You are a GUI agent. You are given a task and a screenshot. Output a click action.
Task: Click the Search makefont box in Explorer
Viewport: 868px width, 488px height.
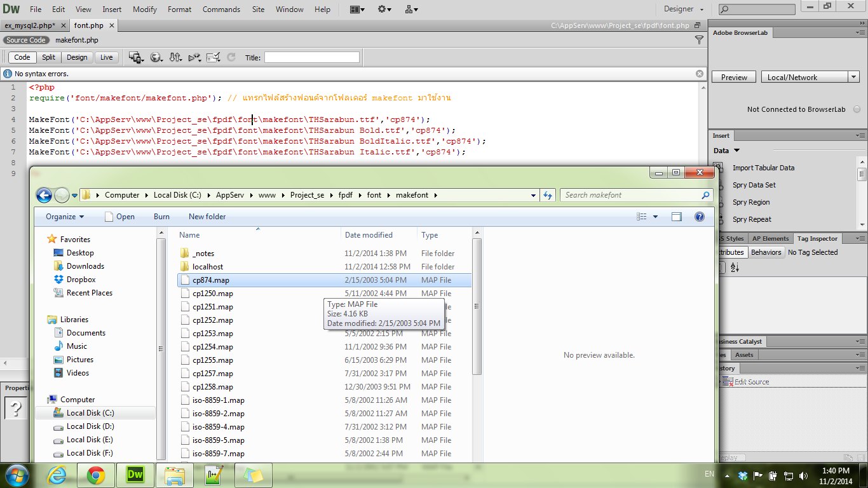[636, 195]
